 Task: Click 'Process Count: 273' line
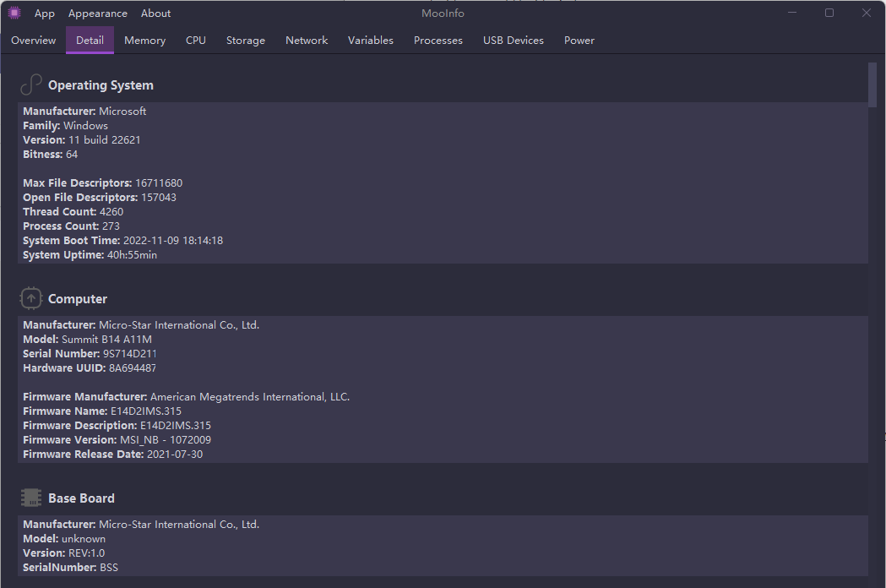[71, 226]
